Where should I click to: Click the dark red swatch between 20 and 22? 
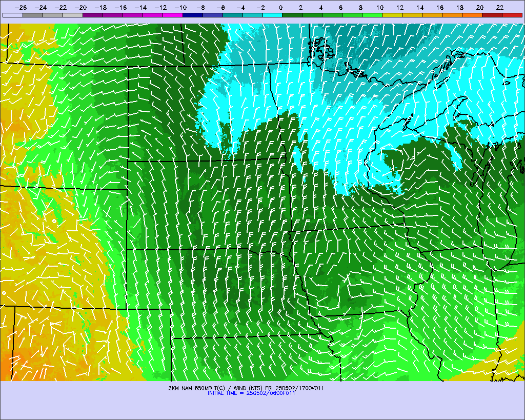point(492,15)
